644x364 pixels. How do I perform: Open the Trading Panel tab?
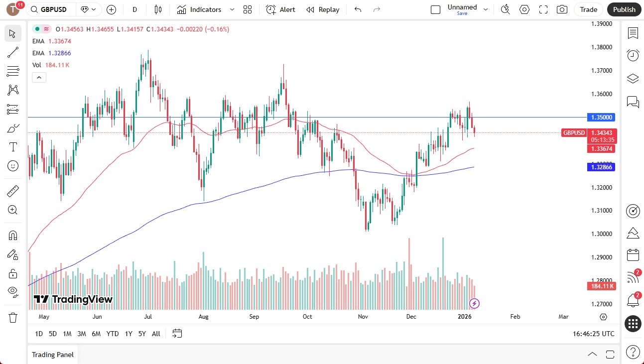(x=53, y=355)
